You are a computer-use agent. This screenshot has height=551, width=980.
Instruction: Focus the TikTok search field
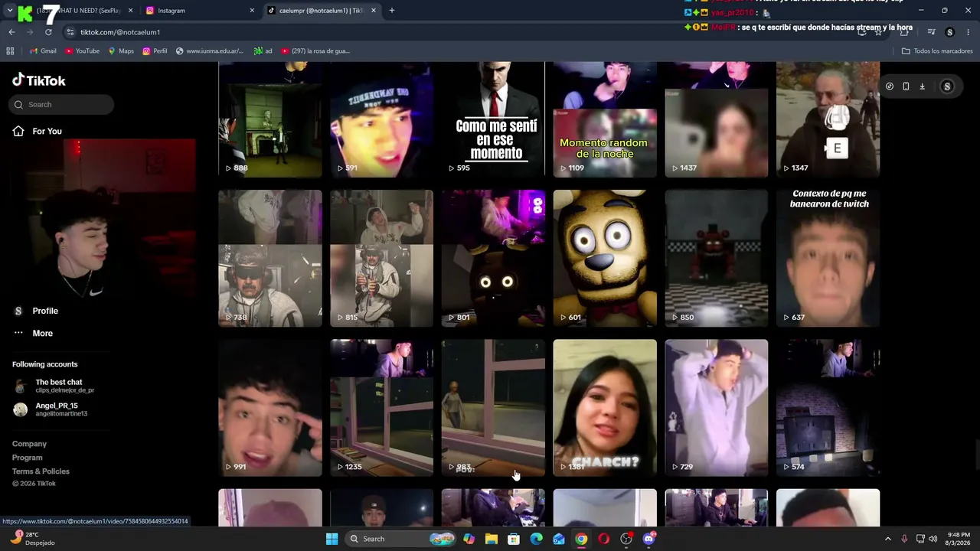(62, 104)
